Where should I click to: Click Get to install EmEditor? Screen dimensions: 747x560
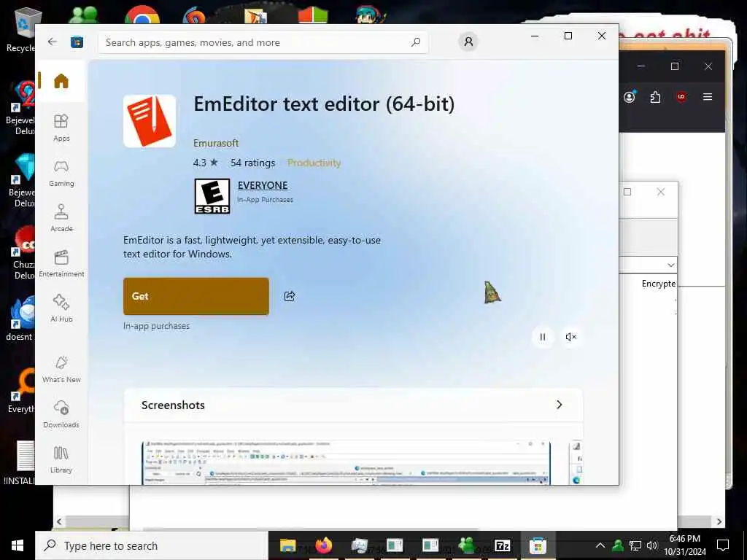(196, 296)
